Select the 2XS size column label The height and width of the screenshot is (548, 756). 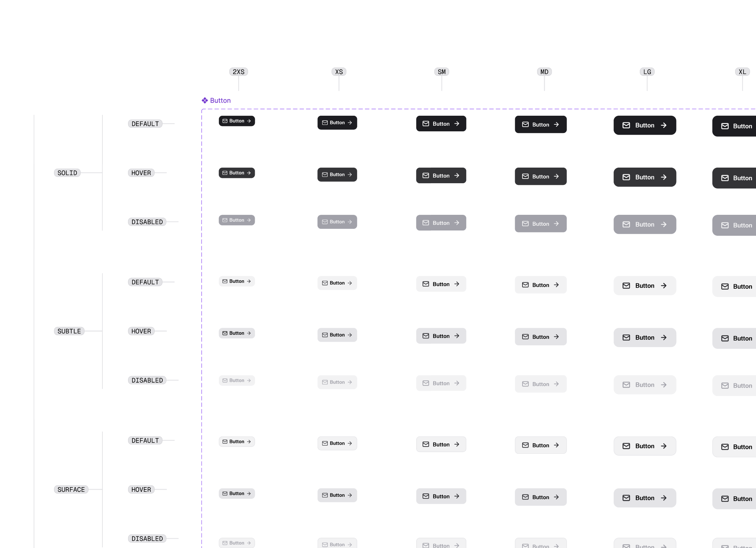(238, 71)
